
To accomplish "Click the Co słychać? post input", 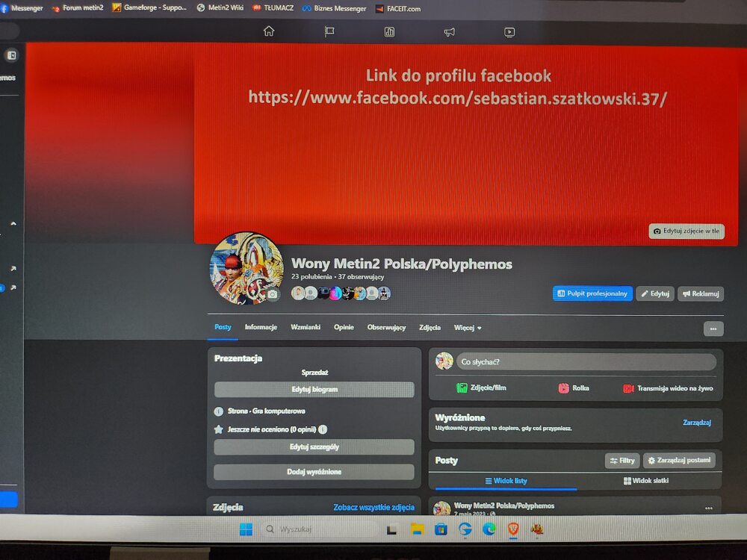I will [586, 362].
